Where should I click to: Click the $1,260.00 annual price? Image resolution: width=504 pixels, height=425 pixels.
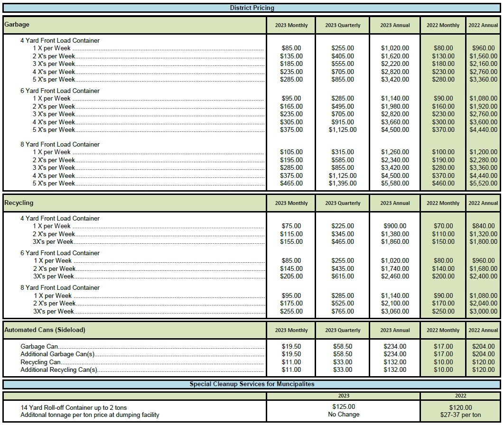395,152
